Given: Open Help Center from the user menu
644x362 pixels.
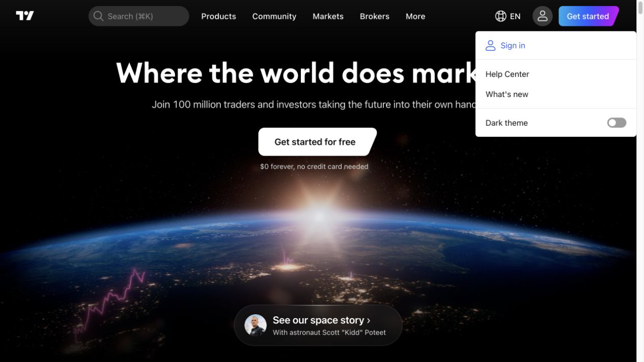Looking at the screenshot, I should click(556, 74).
